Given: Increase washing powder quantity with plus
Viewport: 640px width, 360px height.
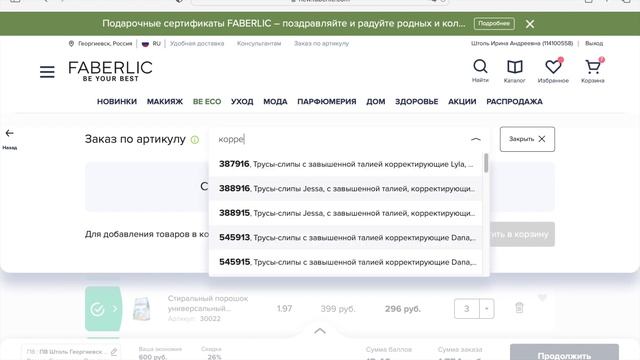Looking at the screenshot, I should pos(486,309).
